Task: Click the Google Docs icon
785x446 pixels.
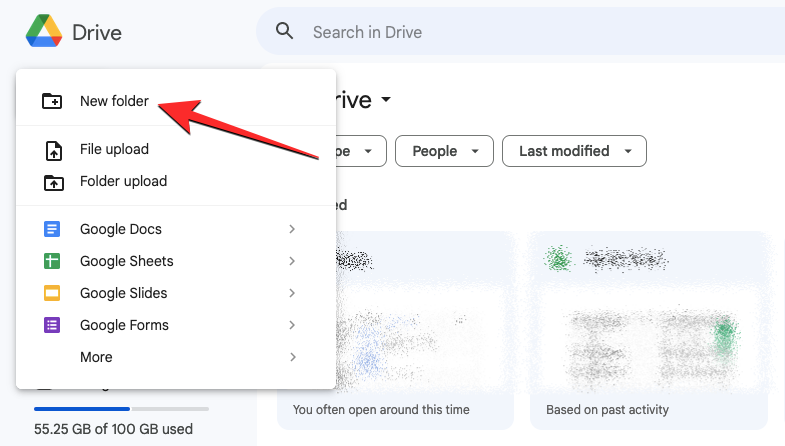Action: (x=52, y=229)
